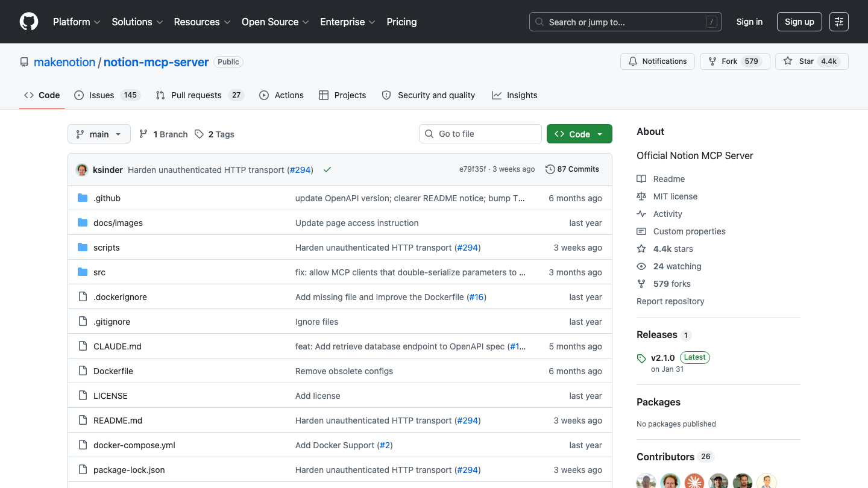Click the e79f35f commit hash
Image resolution: width=868 pixels, height=488 pixels.
473,169
